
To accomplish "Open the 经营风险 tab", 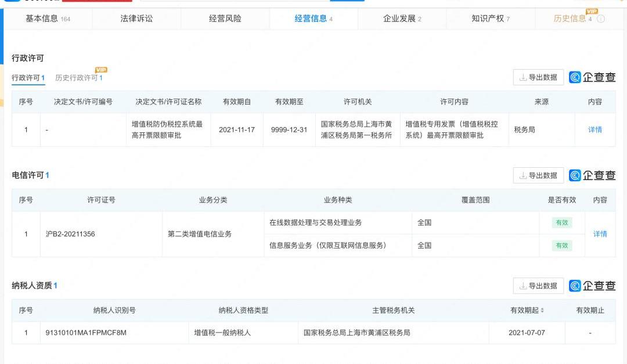I will (225, 19).
